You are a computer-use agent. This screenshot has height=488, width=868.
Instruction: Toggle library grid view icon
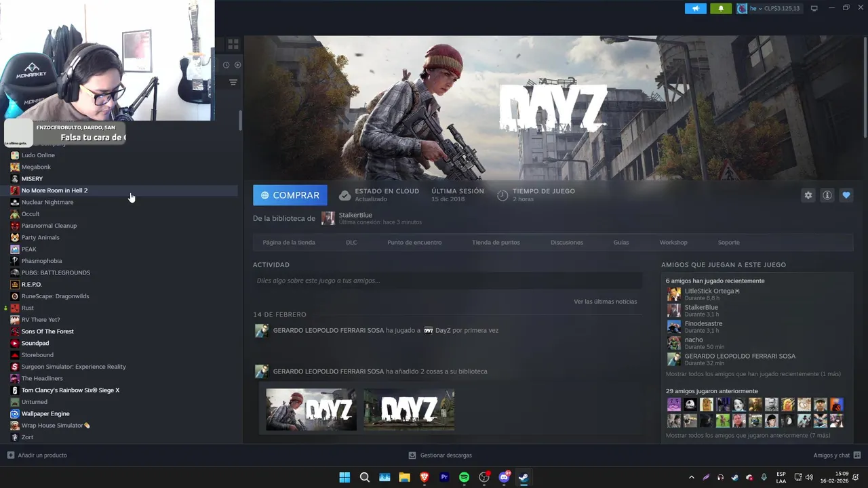coord(233,44)
